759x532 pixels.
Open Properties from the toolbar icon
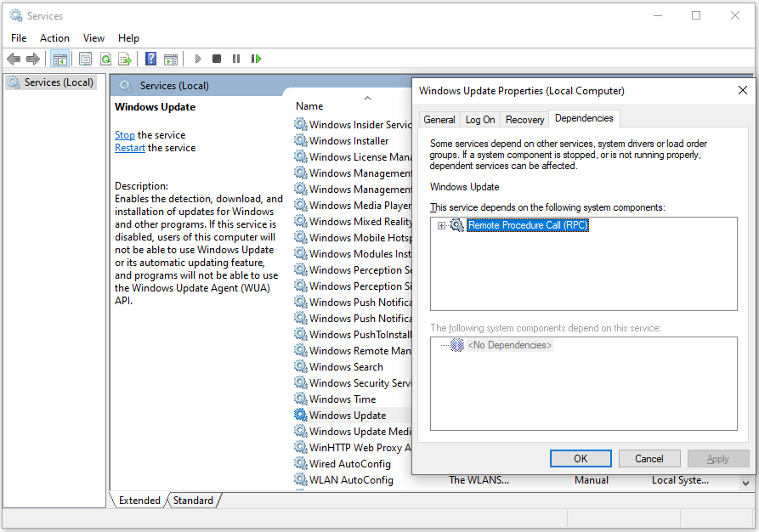coord(85,59)
